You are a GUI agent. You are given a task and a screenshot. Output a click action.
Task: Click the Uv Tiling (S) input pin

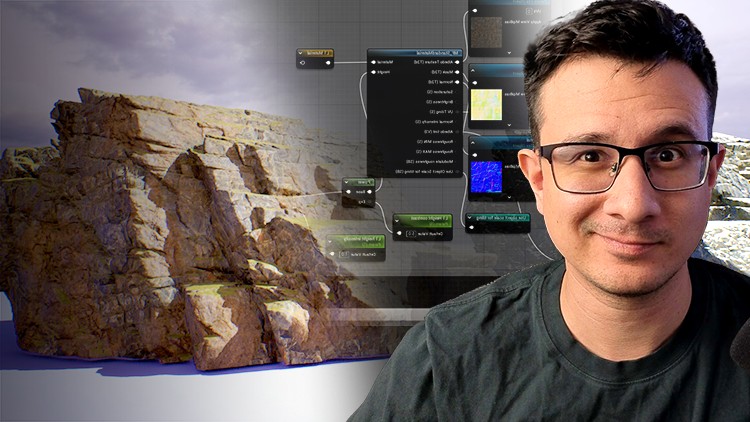point(458,111)
